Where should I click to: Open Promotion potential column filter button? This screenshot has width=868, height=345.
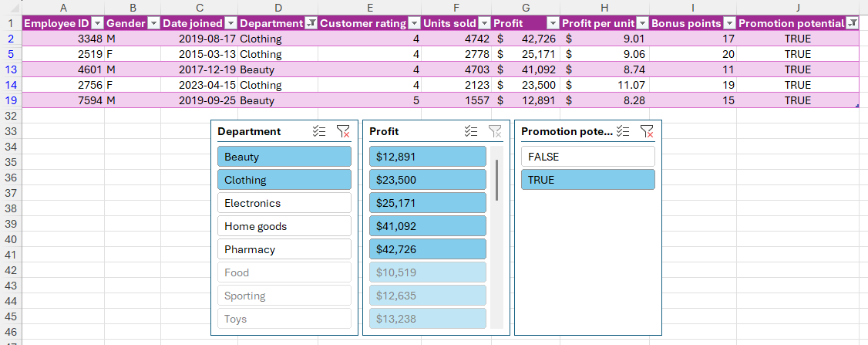point(852,23)
